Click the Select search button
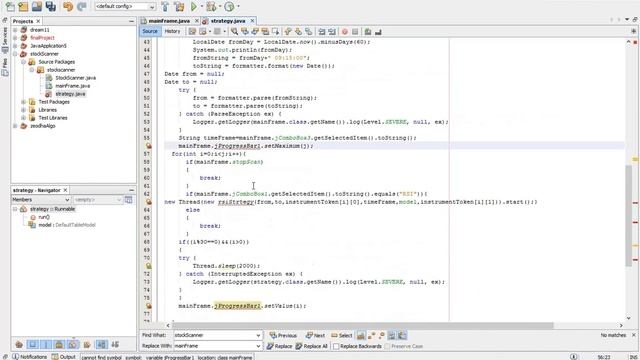Viewport: 640px width, 360px height. (342, 336)
